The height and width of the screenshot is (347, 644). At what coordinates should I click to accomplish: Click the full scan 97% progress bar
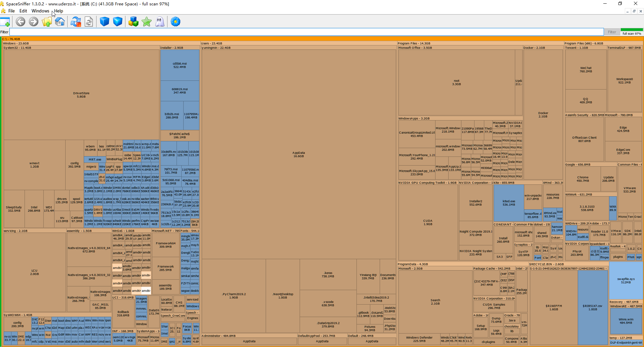[x=632, y=32]
